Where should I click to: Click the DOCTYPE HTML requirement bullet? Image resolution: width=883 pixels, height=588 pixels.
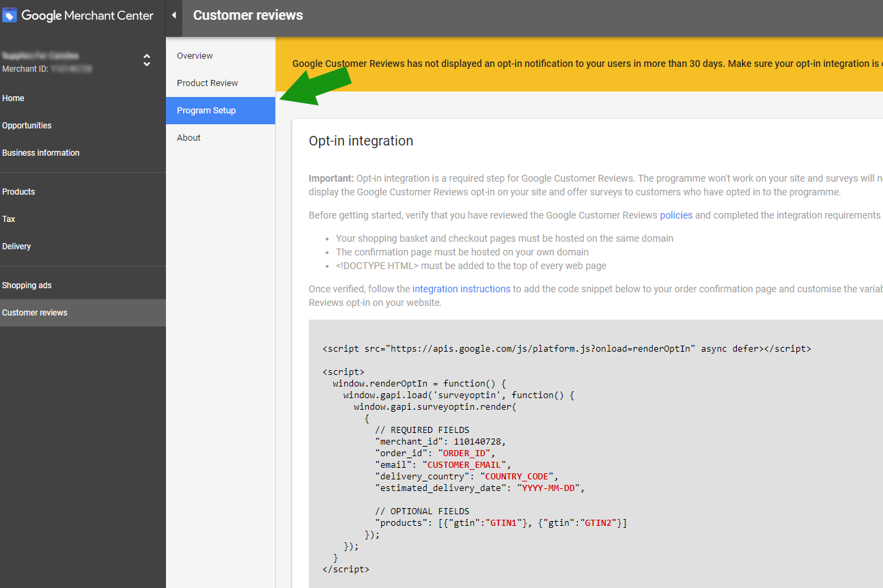click(471, 266)
